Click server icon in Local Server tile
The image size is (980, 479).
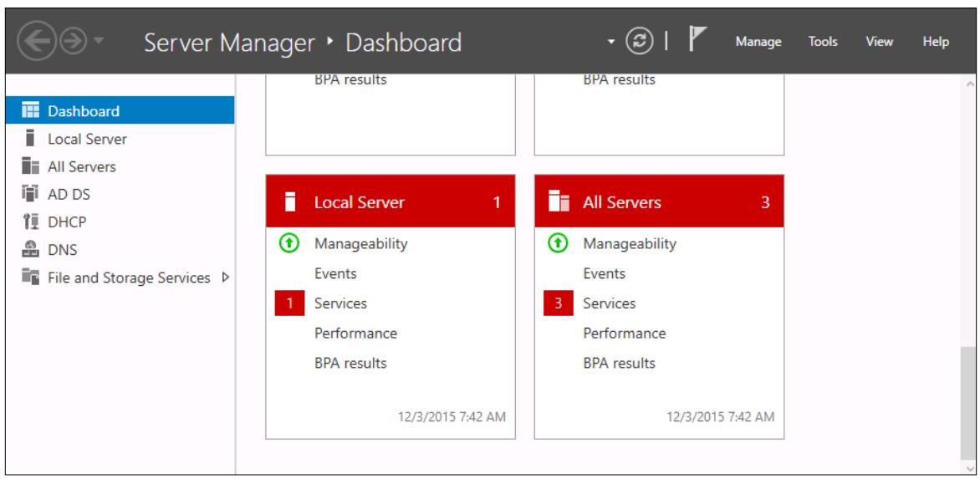[289, 201]
